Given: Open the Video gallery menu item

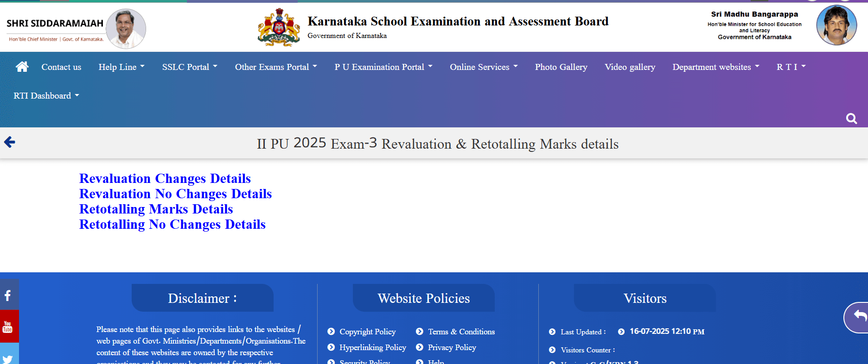Looking at the screenshot, I should pos(630,67).
